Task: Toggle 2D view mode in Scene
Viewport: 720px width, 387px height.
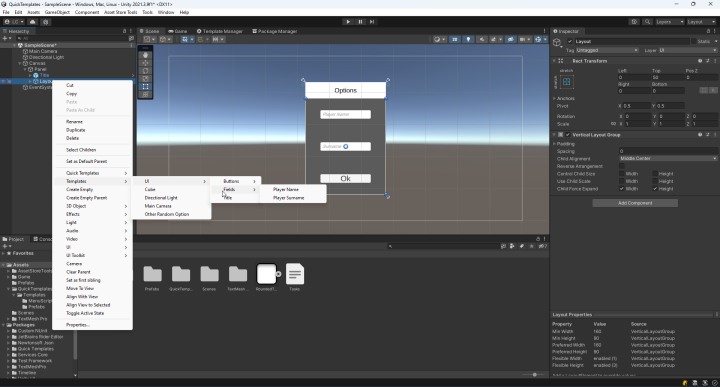Action: [x=455, y=39]
